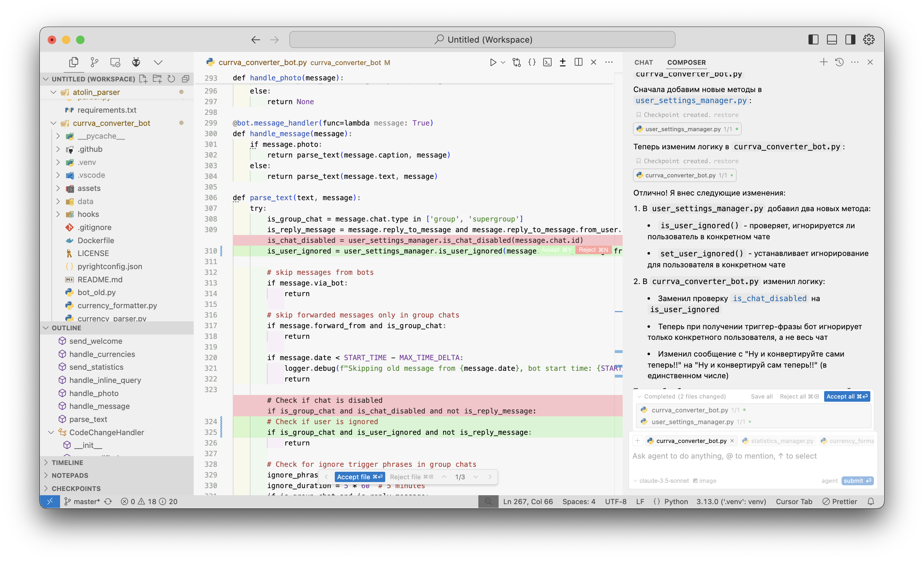Switch to the CHAT tab

(x=644, y=62)
